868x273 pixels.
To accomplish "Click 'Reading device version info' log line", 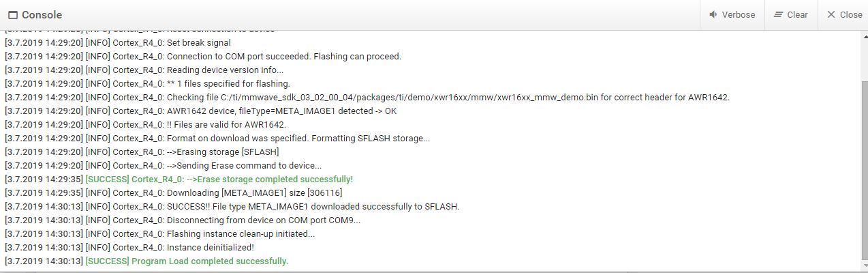I will (144, 70).
